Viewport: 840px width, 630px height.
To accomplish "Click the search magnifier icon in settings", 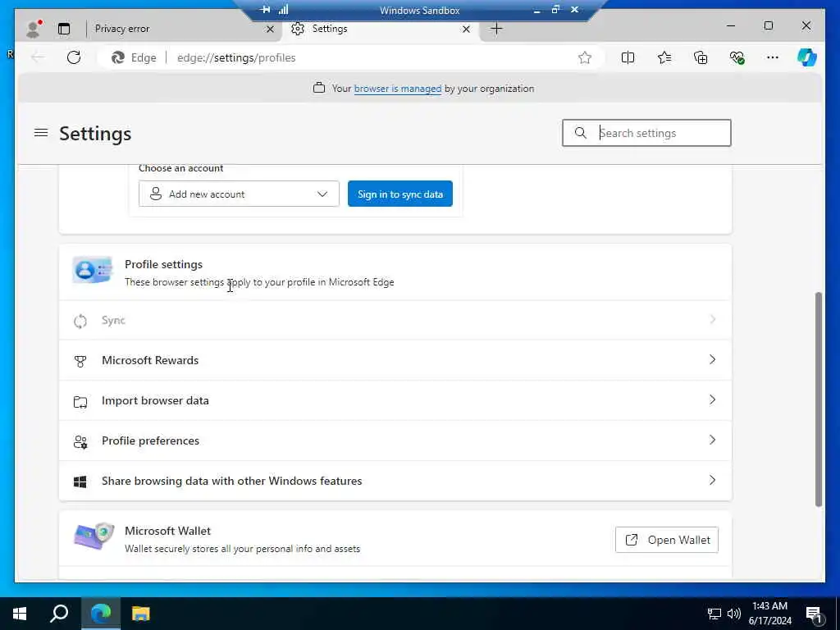I will pyautogui.click(x=580, y=133).
